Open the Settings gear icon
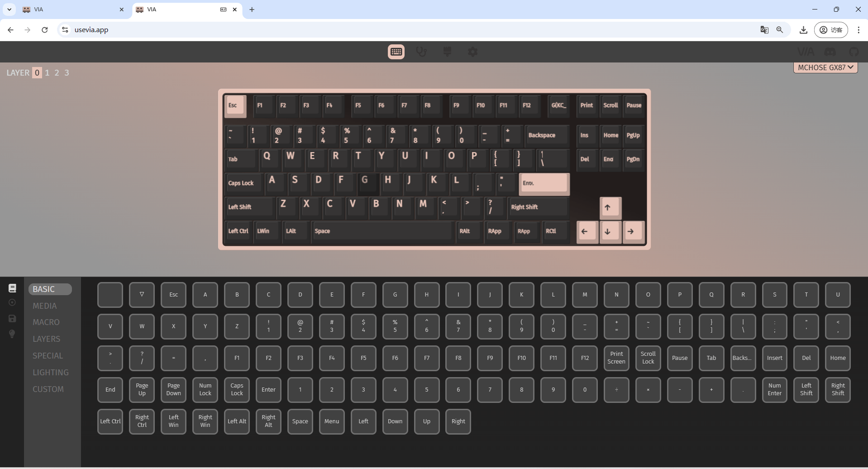The width and height of the screenshot is (868, 469). click(x=472, y=52)
